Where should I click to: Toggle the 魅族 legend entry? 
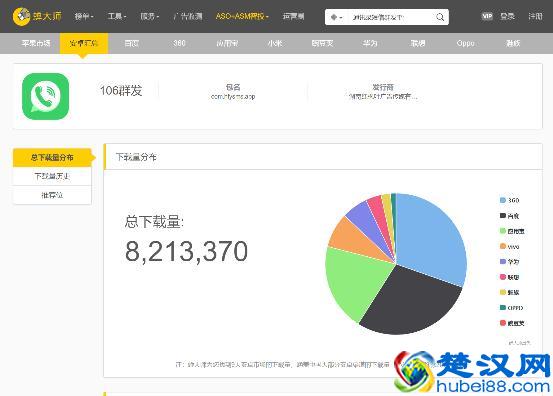[510, 292]
